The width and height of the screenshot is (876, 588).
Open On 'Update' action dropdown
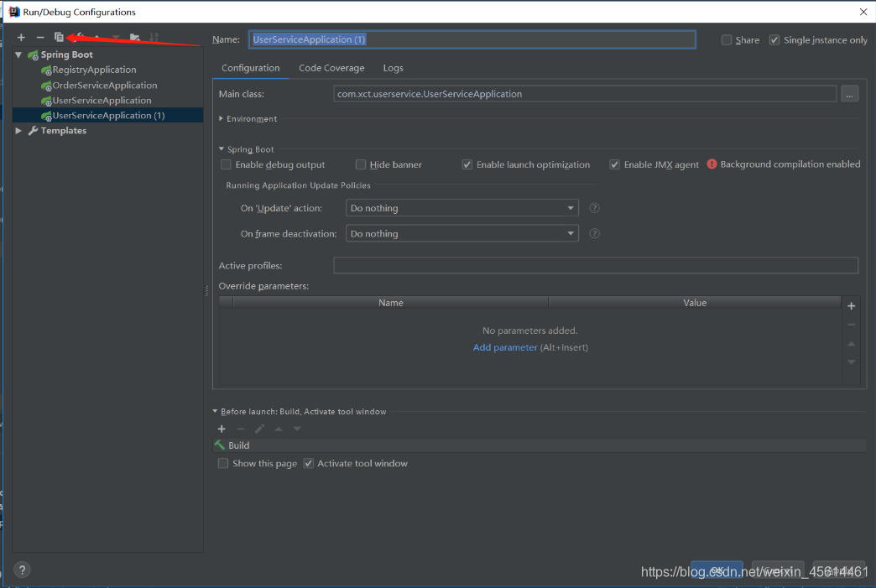point(462,208)
